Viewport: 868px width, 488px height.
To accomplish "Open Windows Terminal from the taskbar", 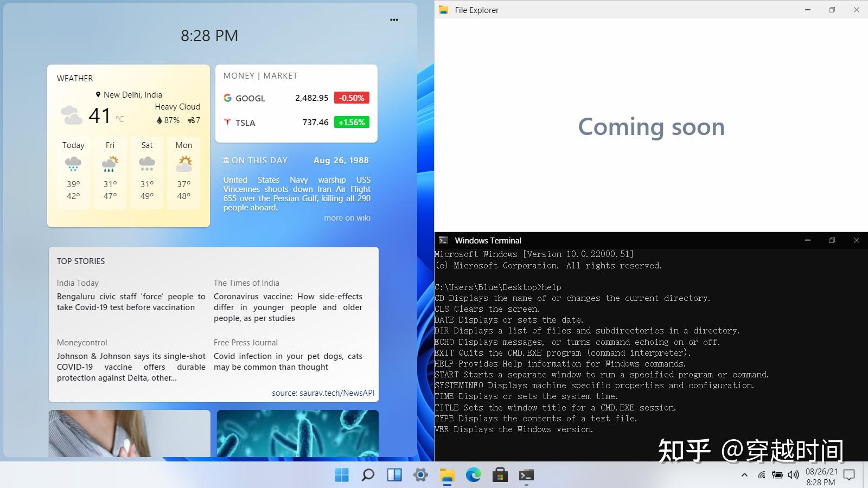I will pos(525,475).
